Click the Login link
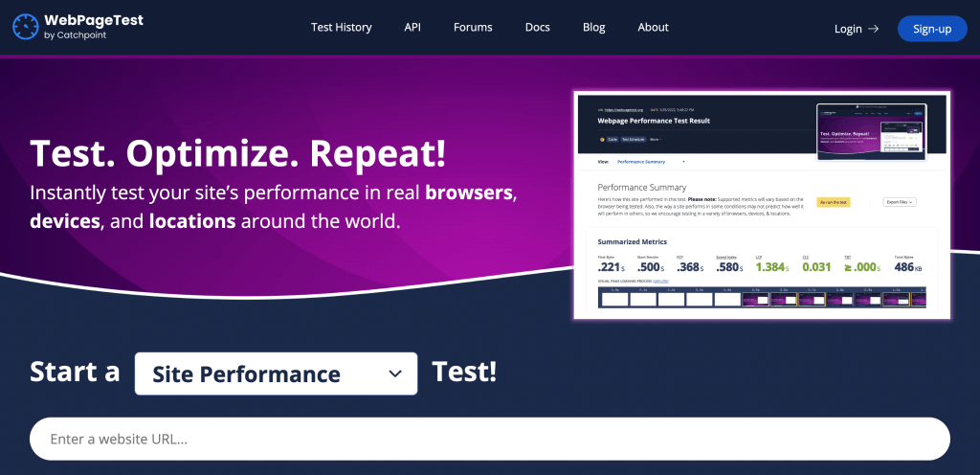 (848, 29)
